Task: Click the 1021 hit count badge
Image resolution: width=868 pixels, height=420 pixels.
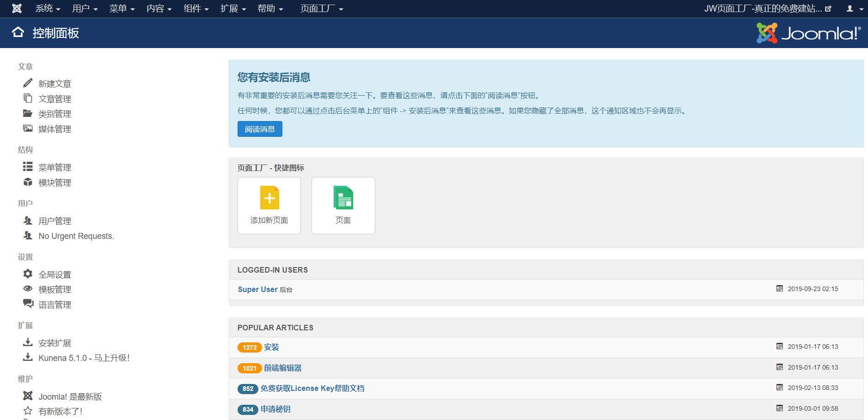Action: [x=250, y=368]
